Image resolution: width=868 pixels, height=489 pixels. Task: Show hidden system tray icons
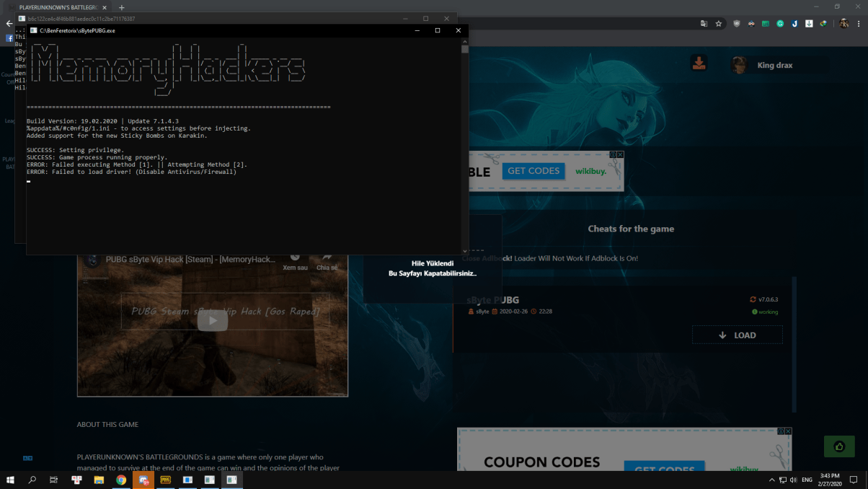pos(772,480)
